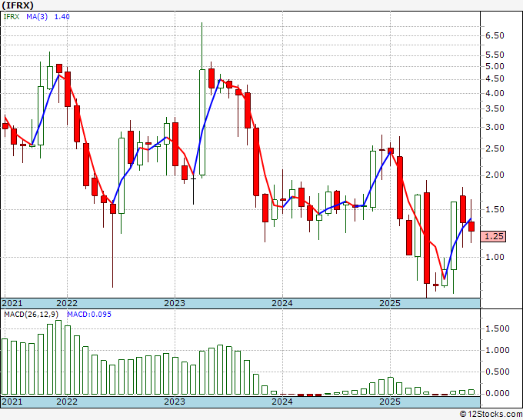Click the (IFRX) chart title
The image size is (523, 420).
pyautogui.click(x=18, y=5)
